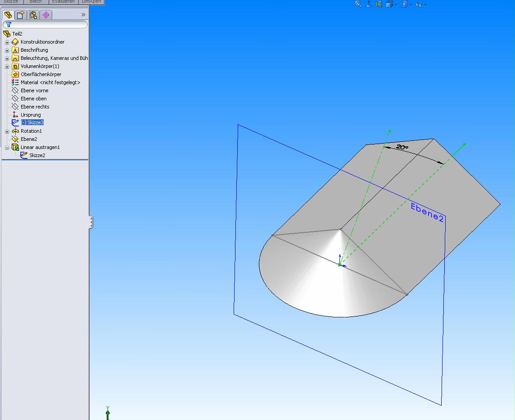Click the Beschriftung annotation icon

click(x=15, y=50)
